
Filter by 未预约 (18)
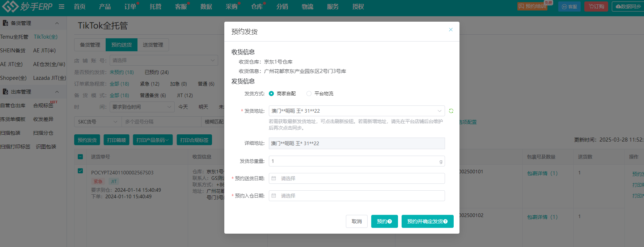pyautogui.click(x=122, y=72)
